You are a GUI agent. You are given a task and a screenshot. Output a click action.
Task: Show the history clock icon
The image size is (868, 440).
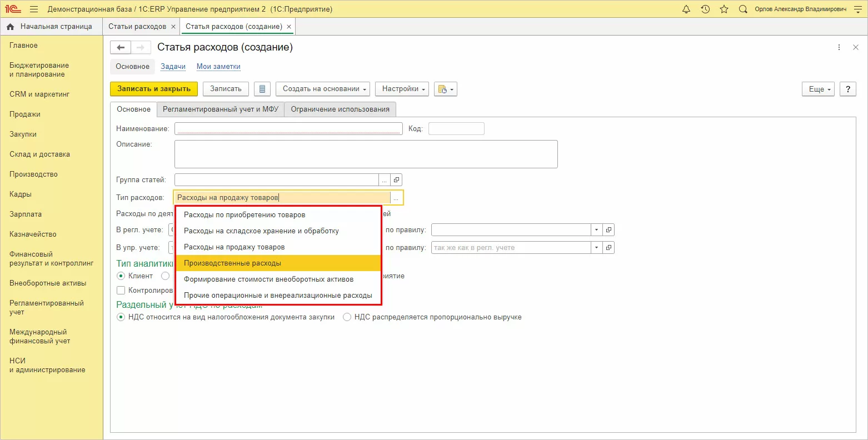point(705,9)
